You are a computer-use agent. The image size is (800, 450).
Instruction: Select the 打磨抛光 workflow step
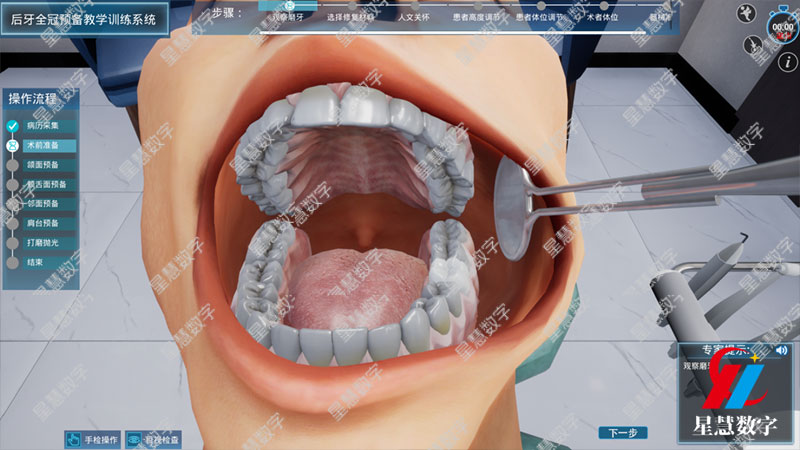tap(44, 242)
